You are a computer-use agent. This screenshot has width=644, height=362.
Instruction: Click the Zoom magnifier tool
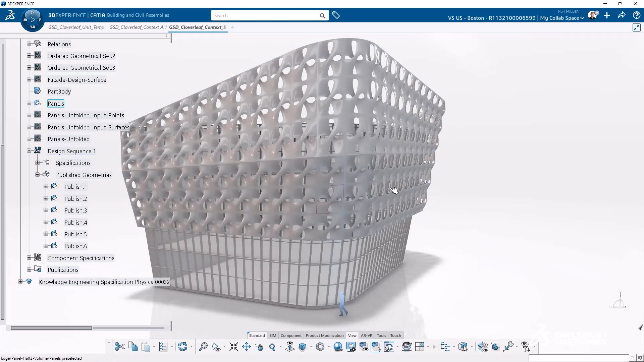click(272, 347)
